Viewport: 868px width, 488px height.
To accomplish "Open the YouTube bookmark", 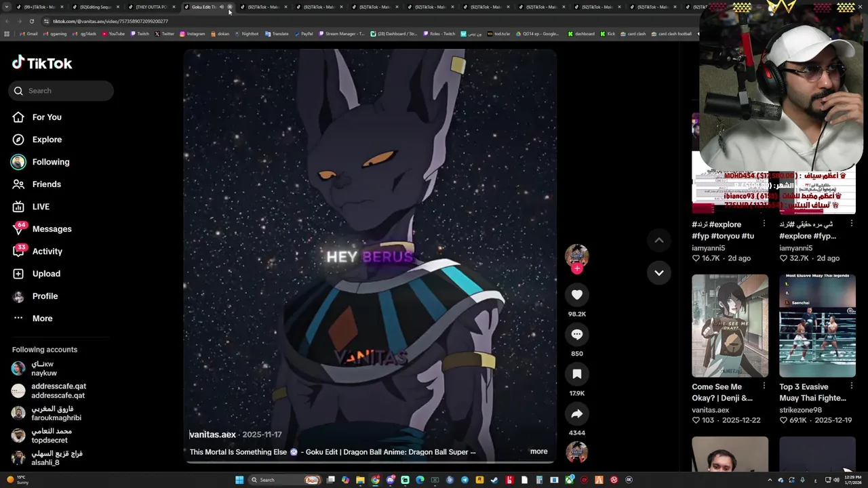I will [x=113, y=34].
